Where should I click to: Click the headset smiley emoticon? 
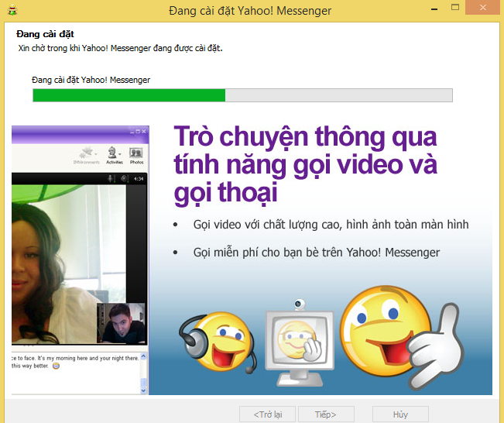(218, 342)
